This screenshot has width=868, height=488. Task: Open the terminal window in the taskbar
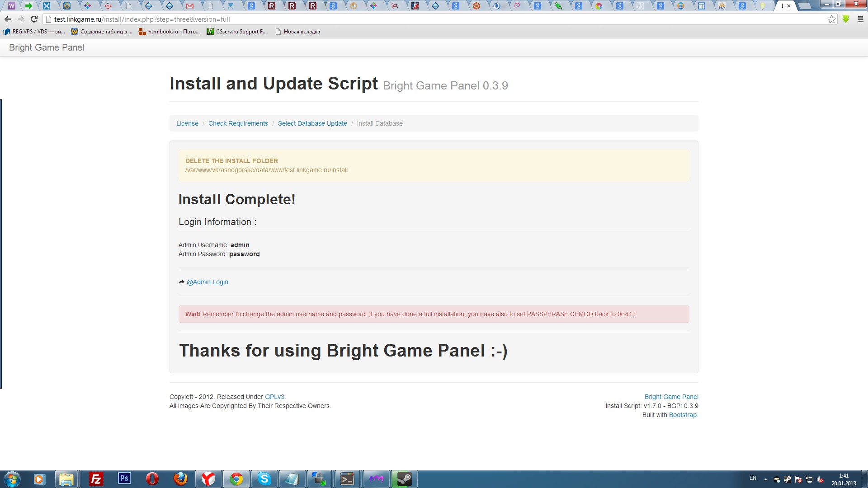tap(348, 479)
